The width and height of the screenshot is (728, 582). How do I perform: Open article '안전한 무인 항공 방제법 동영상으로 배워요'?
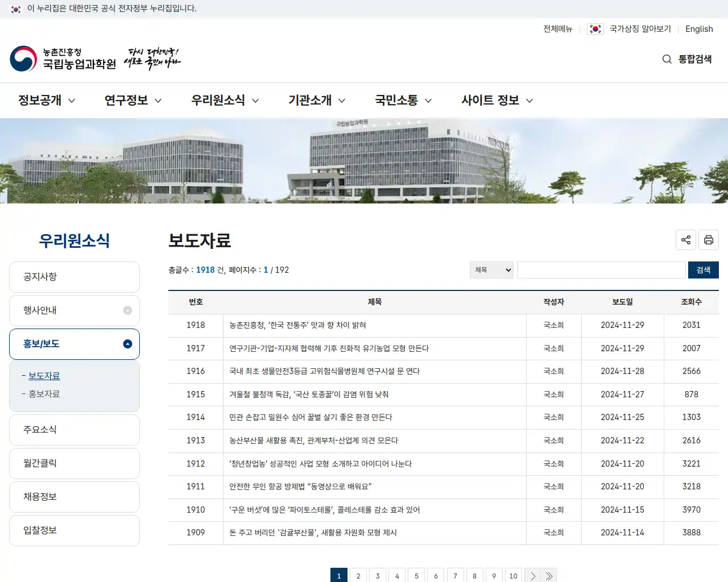(300, 487)
